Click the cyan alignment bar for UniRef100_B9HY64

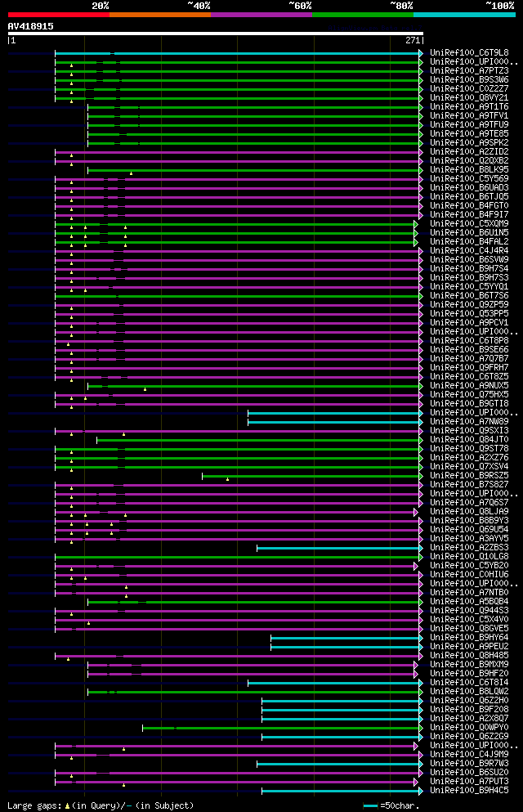click(346, 639)
